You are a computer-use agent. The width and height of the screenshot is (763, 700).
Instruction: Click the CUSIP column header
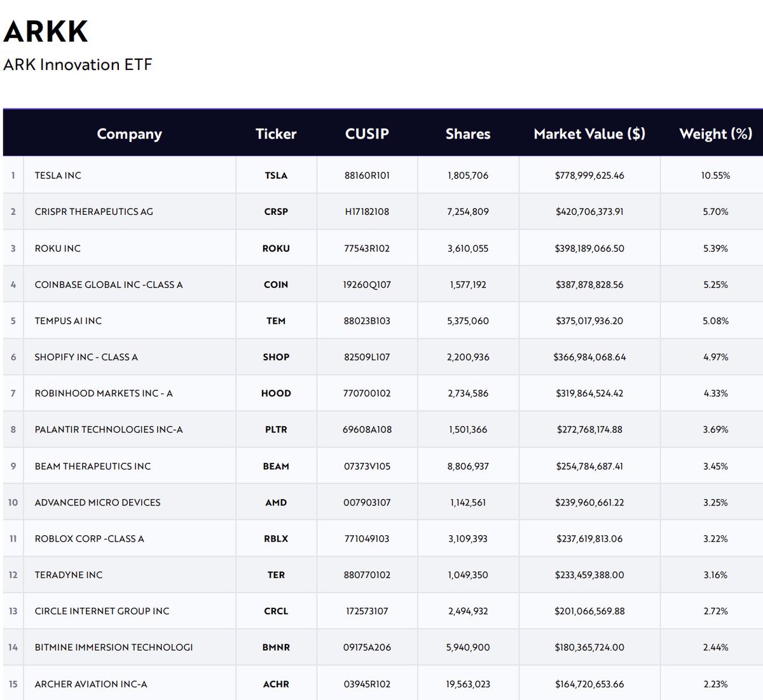pyautogui.click(x=367, y=134)
